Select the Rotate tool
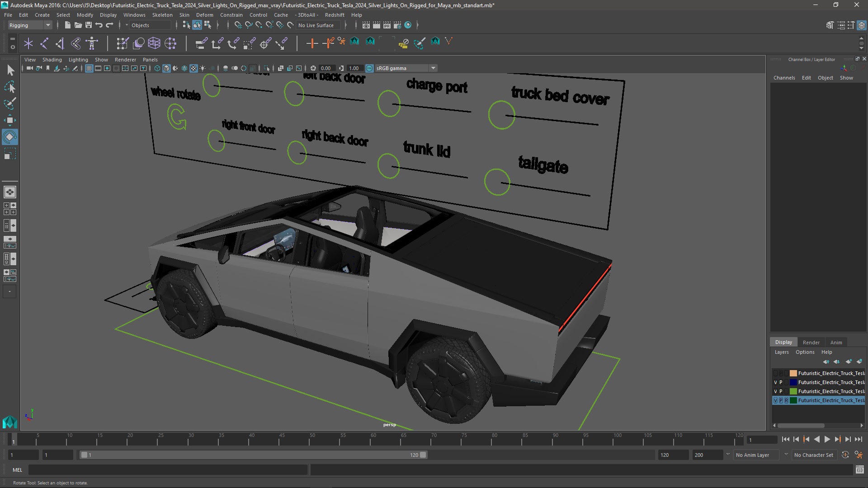The image size is (868, 488). coord(10,137)
